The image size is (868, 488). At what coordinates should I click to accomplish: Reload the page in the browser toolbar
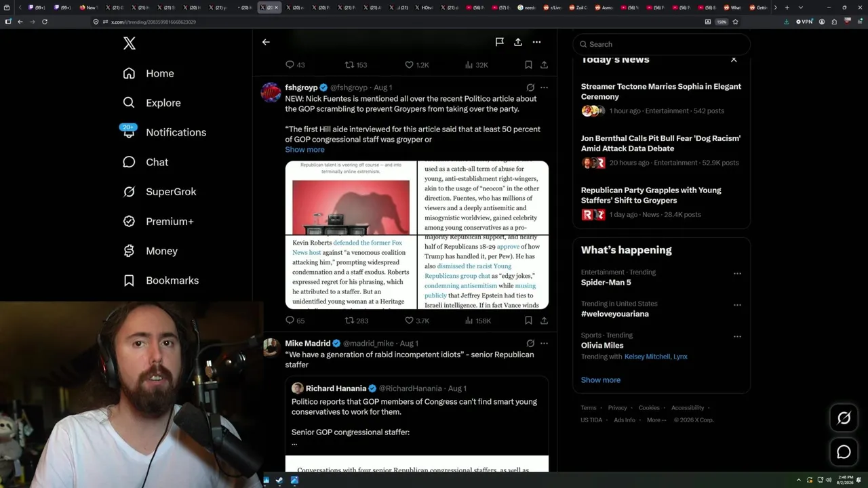[45, 22]
